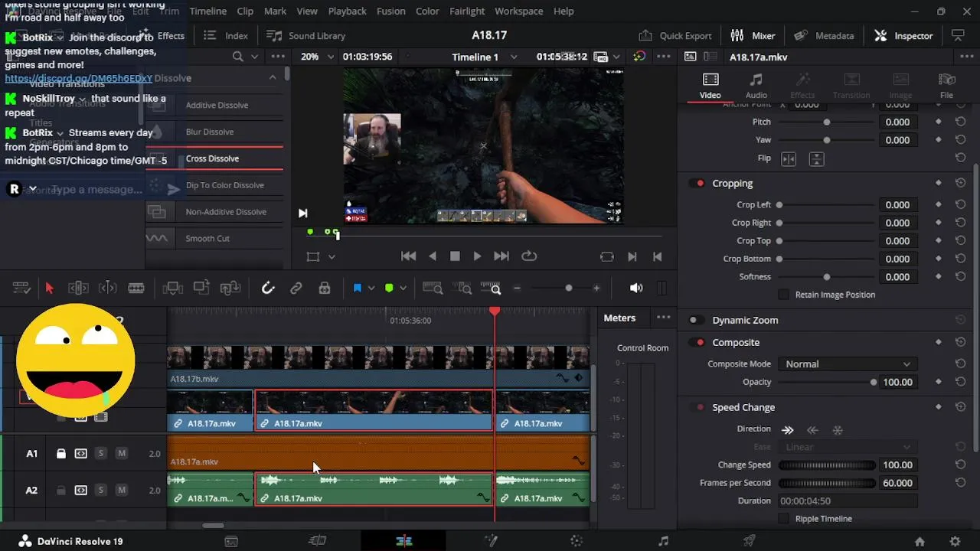Click the Full Extent Zoom icon
980x551 pixels.
(x=433, y=289)
